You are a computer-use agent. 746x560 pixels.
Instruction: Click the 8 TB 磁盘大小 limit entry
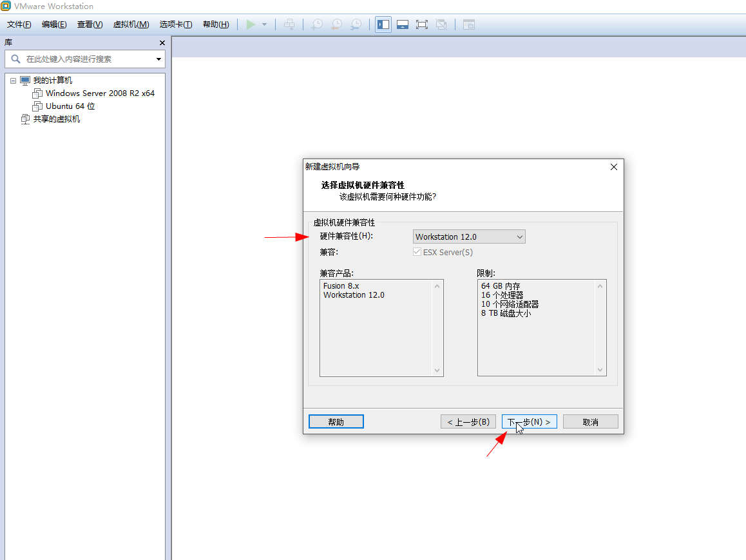(x=506, y=313)
